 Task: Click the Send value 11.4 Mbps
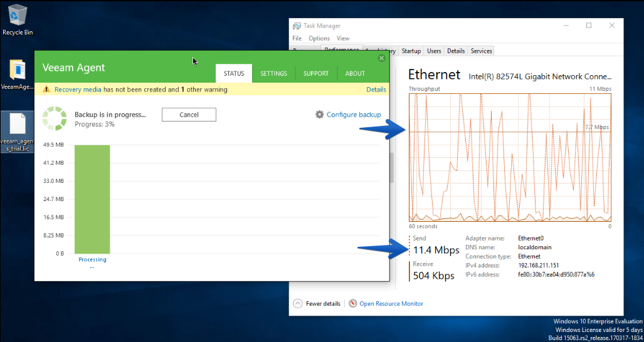(436, 250)
